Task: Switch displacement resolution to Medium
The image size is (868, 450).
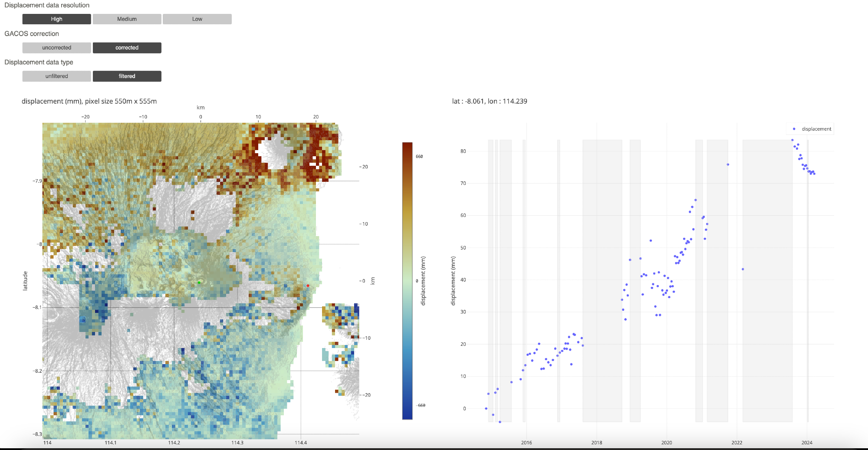Action: point(127,19)
